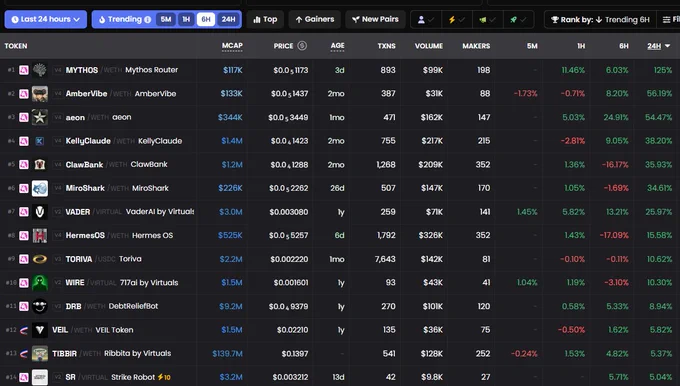Select the 5M trending timeframe

pos(166,20)
